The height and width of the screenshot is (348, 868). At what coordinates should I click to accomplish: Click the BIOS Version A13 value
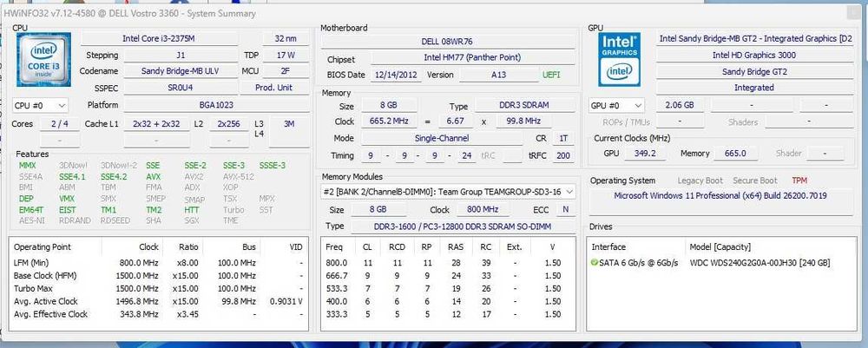pos(498,75)
